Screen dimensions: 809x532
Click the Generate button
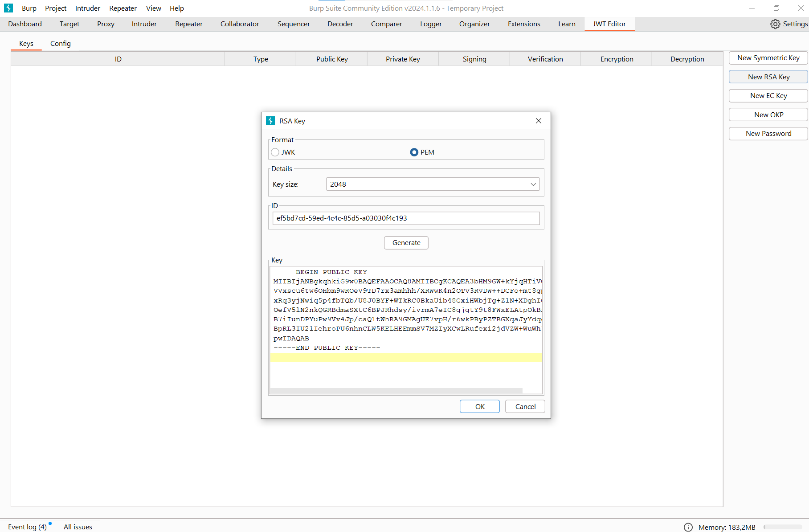point(406,243)
